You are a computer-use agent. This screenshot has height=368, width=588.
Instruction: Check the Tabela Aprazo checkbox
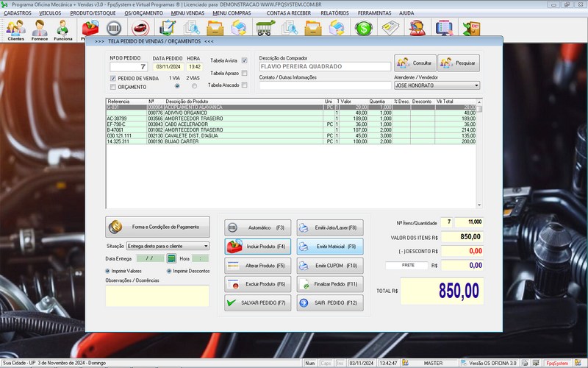[x=245, y=73]
